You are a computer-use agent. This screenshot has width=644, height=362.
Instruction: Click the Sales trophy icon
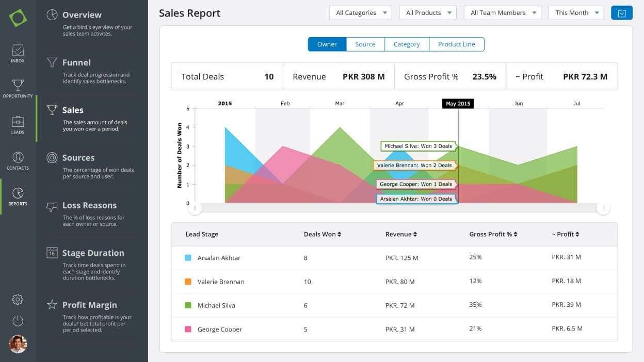52,110
